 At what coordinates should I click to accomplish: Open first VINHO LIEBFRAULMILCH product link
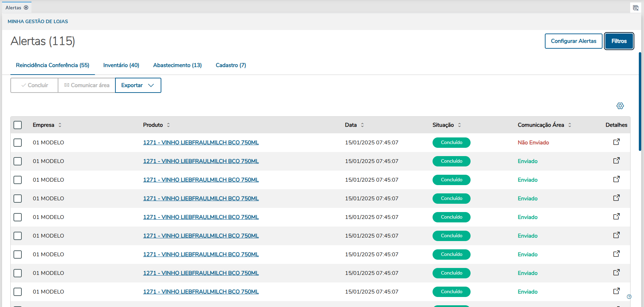tap(201, 143)
